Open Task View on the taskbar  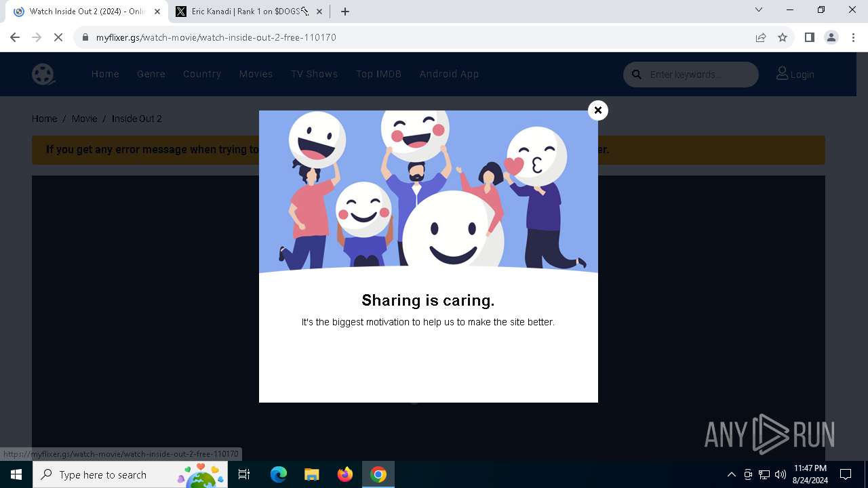244,474
